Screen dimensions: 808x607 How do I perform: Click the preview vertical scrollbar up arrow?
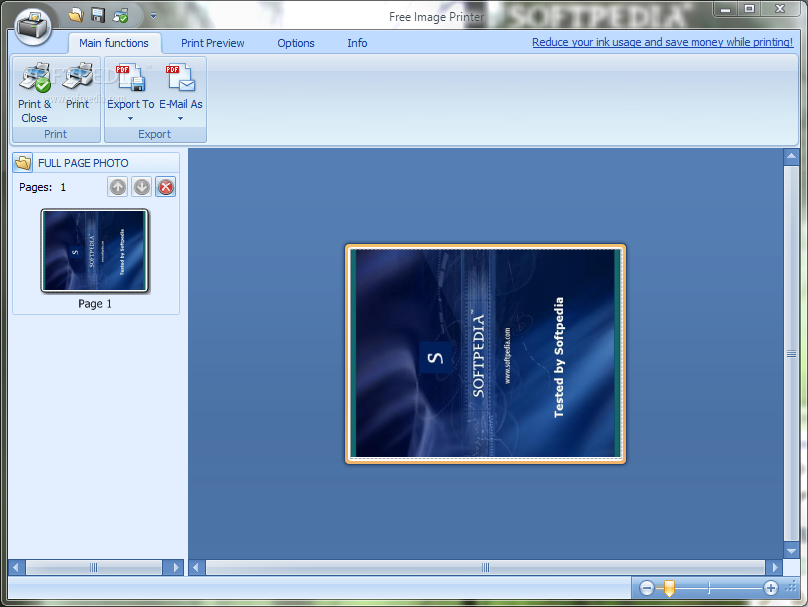(791, 156)
